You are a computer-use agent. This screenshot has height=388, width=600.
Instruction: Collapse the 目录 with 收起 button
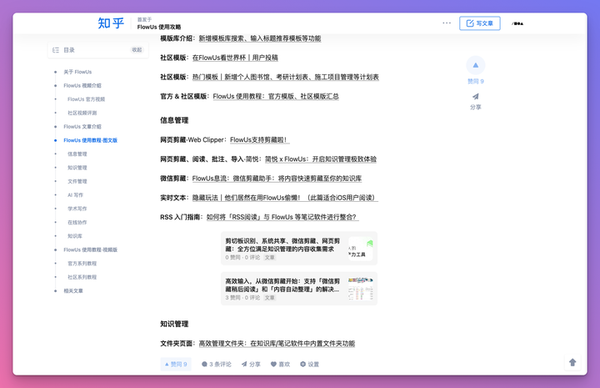point(137,50)
